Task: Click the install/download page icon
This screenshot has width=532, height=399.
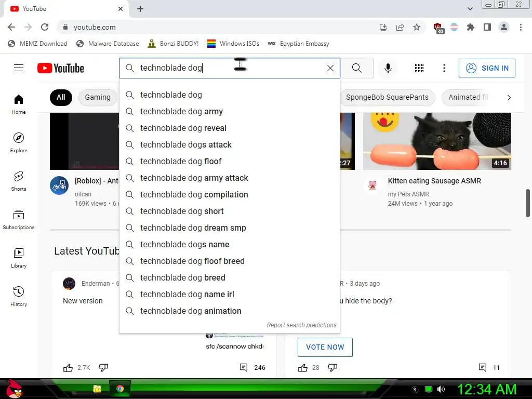Action: pos(383,27)
